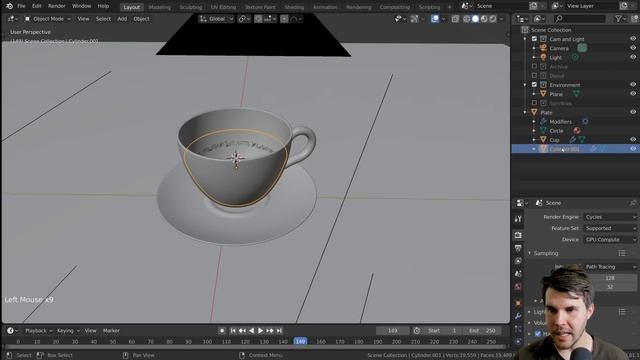Jump to timeline start frame

[x=233, y=331]
